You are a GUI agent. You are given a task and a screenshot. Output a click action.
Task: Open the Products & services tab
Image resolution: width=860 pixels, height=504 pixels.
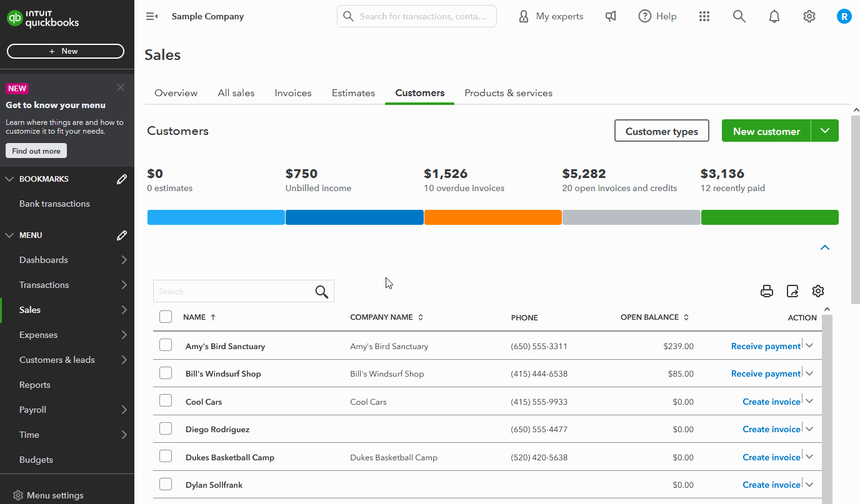point(508,93)
